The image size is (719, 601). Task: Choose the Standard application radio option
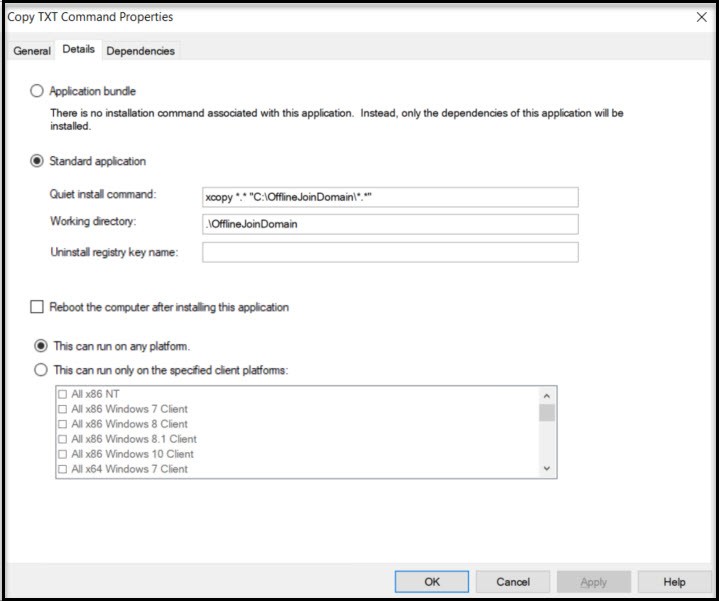(37, 161)
